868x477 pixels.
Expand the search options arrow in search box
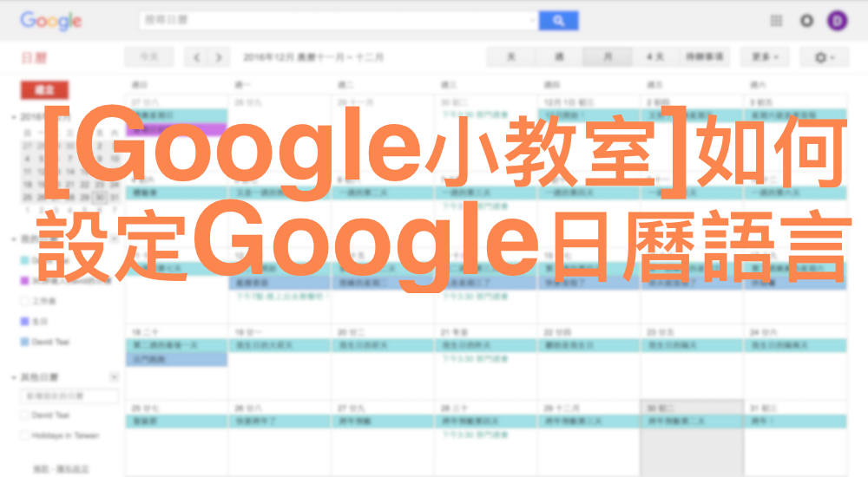coord(532,21)
